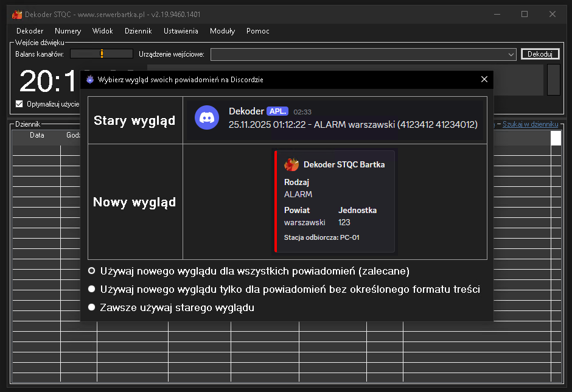Screen dimensions: 572x392
Task: Click the Dekoder STQC title bar icon
Action: [17, 14]
